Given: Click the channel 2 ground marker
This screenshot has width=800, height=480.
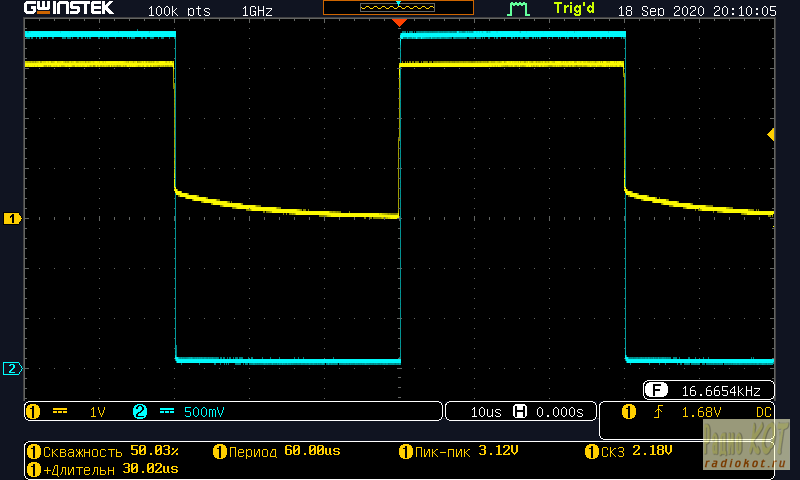Looking at the screenshot, I should [x=12, y=369].
